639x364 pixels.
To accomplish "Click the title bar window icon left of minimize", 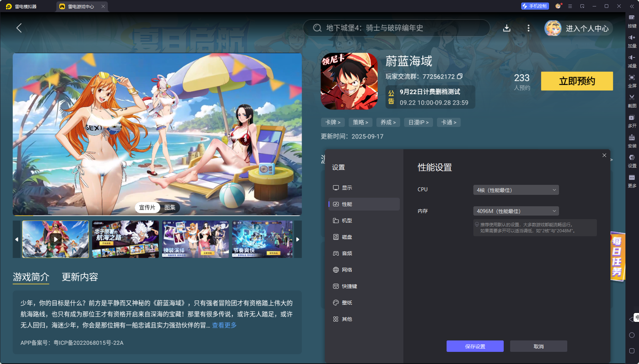I will click(582, 6).
